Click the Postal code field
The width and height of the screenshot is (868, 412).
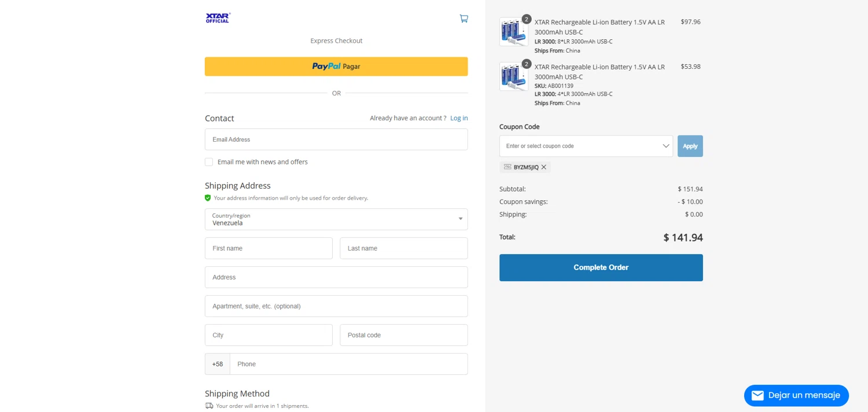coord(404,335)
